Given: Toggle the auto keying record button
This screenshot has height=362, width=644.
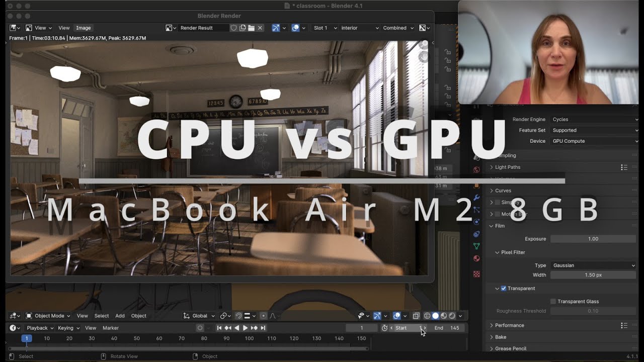Looking at the screenshot, I should pos(200,328).
